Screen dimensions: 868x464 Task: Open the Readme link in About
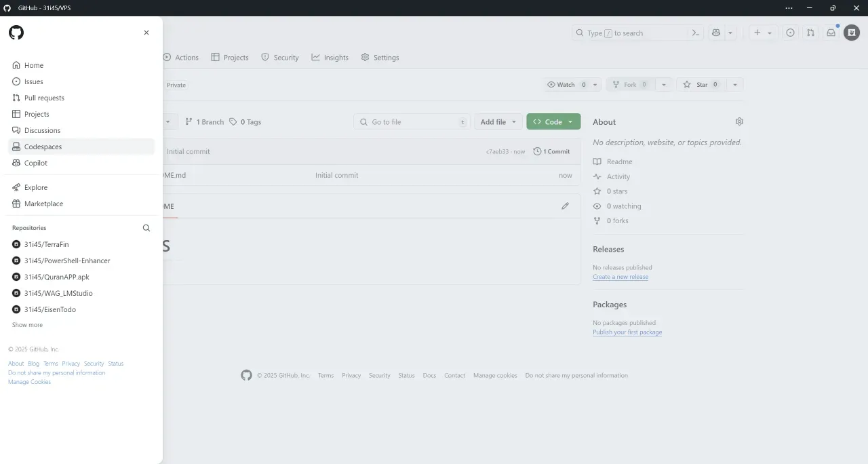click(x=613, y=161)
